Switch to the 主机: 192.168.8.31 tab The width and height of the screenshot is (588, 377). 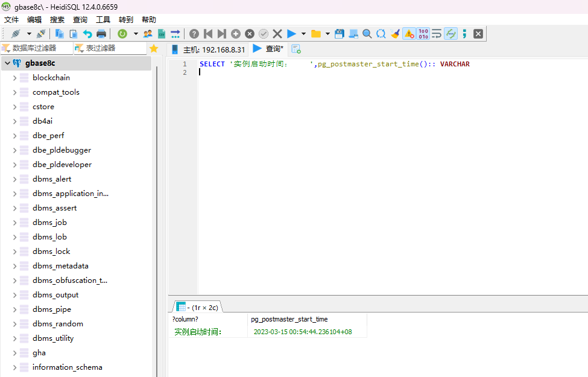click(x=208, y=49)
